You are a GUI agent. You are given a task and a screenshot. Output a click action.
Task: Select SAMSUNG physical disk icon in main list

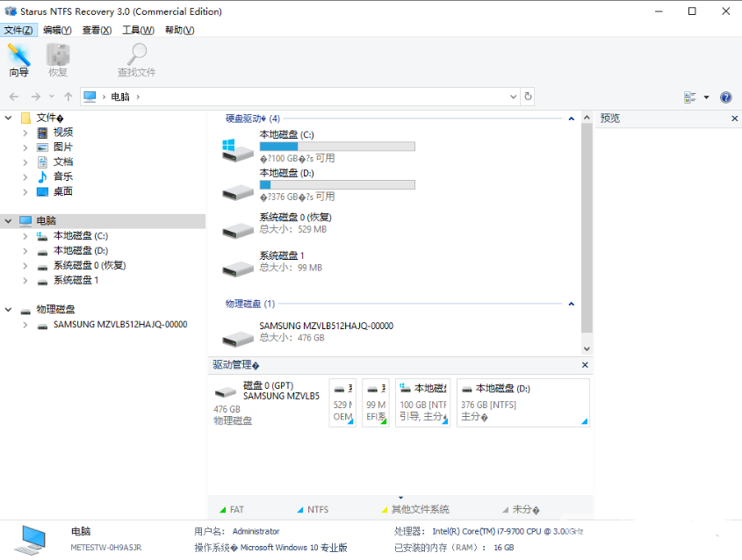click(x=238, y=338)
